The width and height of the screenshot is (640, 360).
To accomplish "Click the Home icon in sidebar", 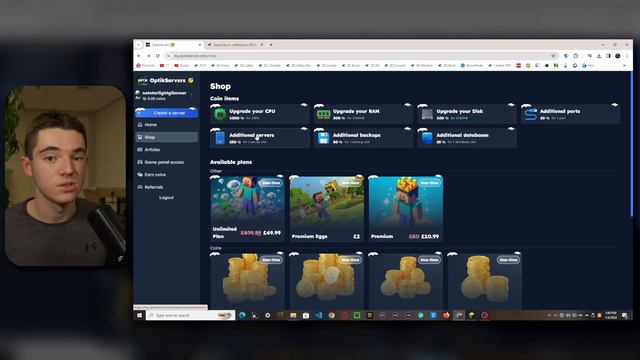I will [140, 124].
